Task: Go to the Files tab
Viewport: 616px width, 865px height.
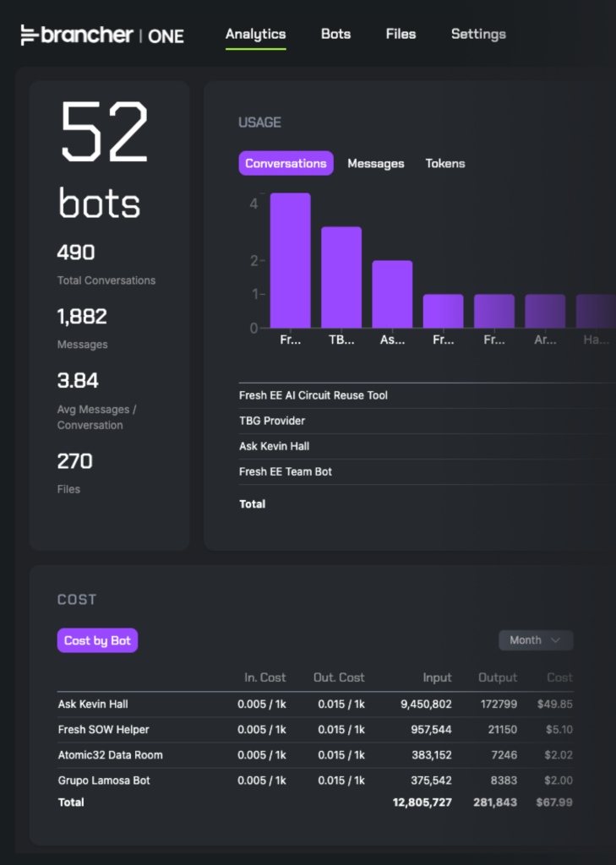Action: pos(401,34)
